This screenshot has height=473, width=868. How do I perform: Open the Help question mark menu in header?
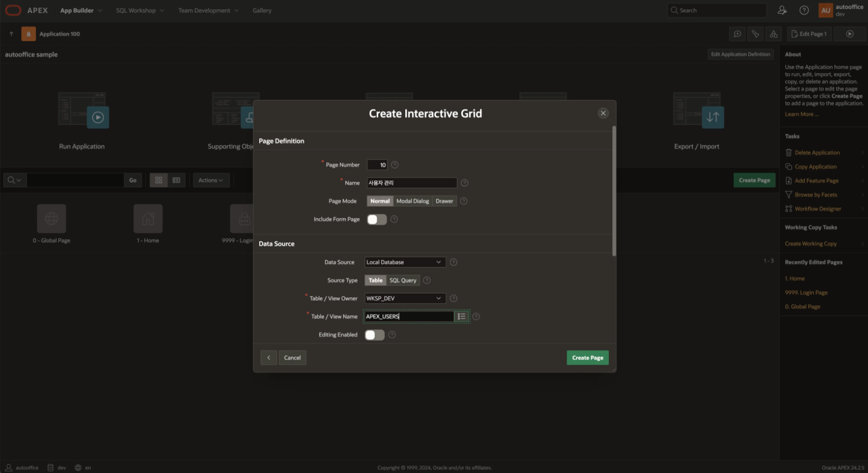pyautogui.click(x=804, y=10)
